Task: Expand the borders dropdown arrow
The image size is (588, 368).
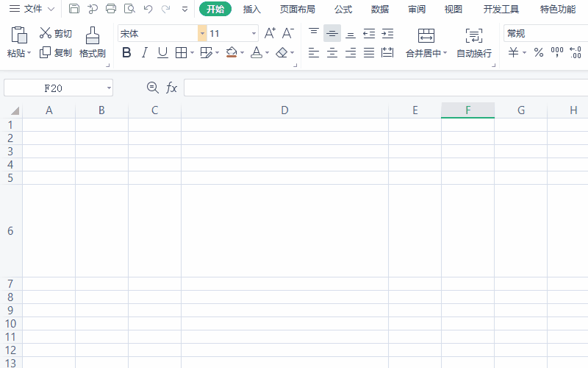Action: coord(192,52)
